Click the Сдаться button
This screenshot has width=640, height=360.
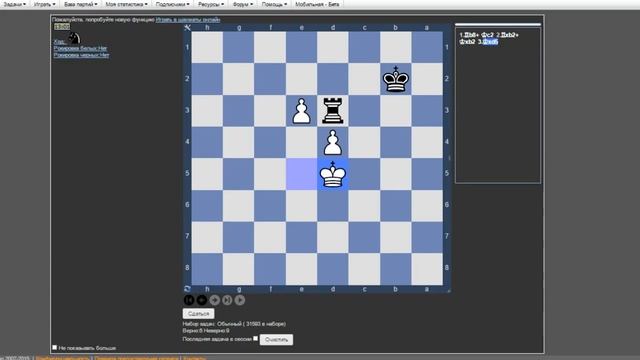(x=198, y=313)
